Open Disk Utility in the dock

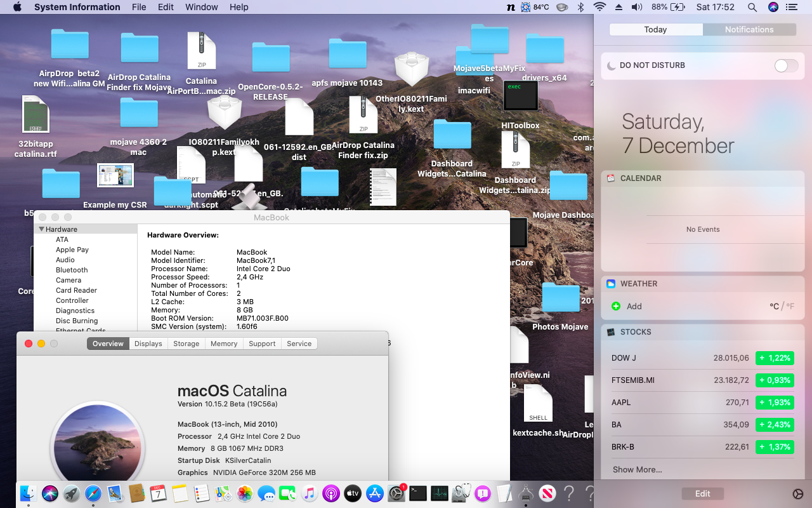point(461,493)
